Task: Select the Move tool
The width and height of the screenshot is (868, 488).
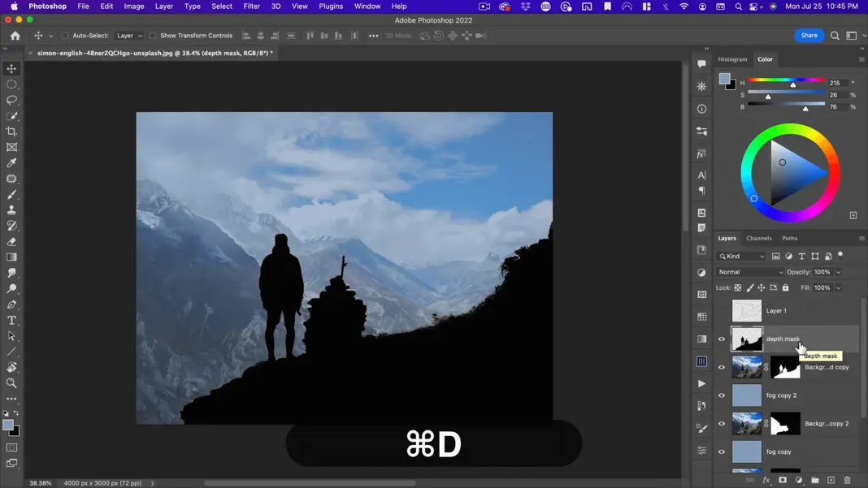Action: coord(11,68)
